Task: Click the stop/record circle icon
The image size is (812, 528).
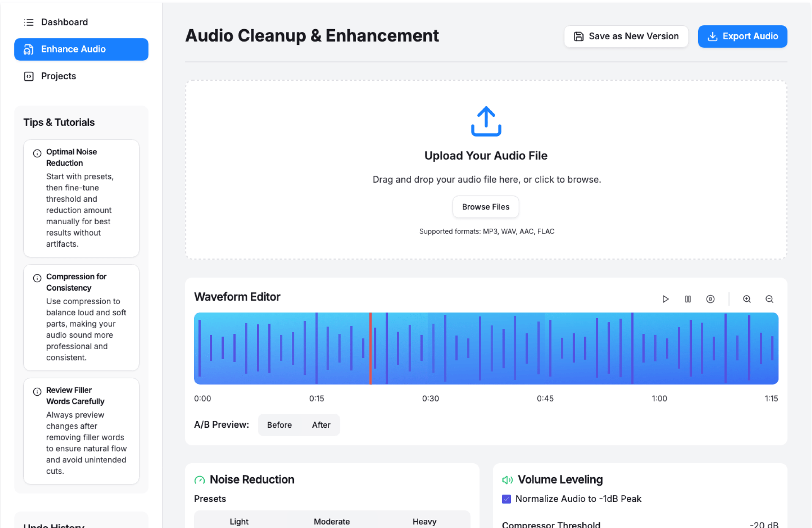Action: [710, 299]
